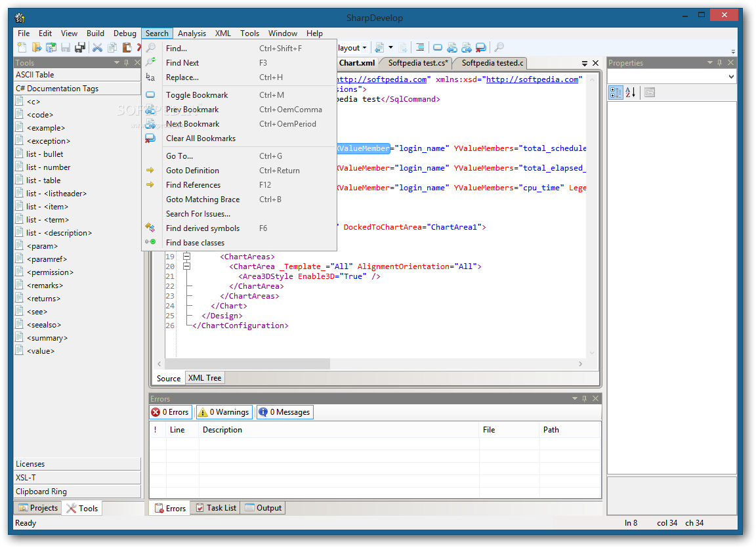Select Find... from the Search menu

tap(239, 48)
